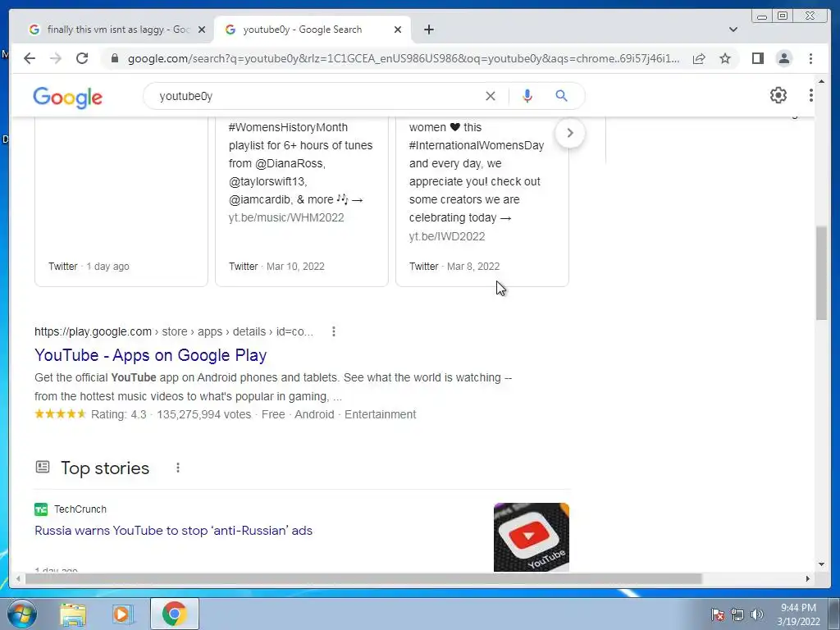Click the address bar URL
Screen dimensions: 840x630
tap(403, 58)
